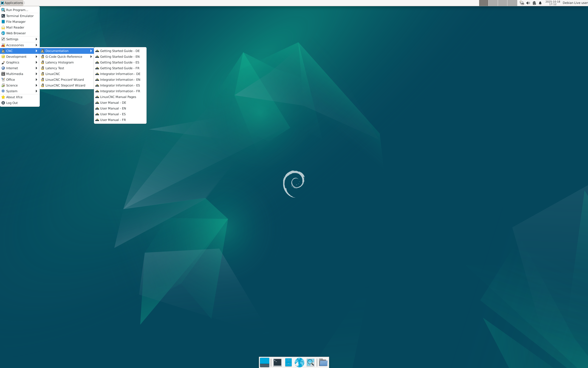Launch LinuxCNC Pncconf Wizard

(67, 80)
